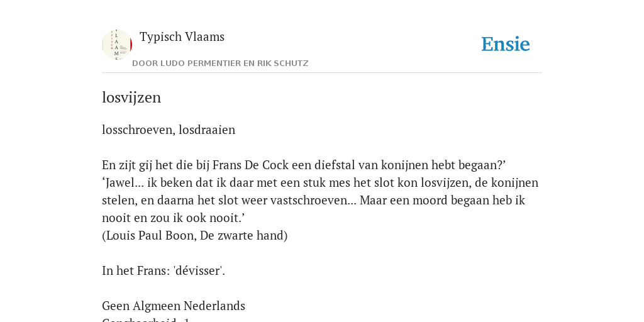Image resolution: width=644 pixels, height=322 pixels.
Task: Click the Typisch Vlaams round avatar image
Action: click(x=117, y=45)
